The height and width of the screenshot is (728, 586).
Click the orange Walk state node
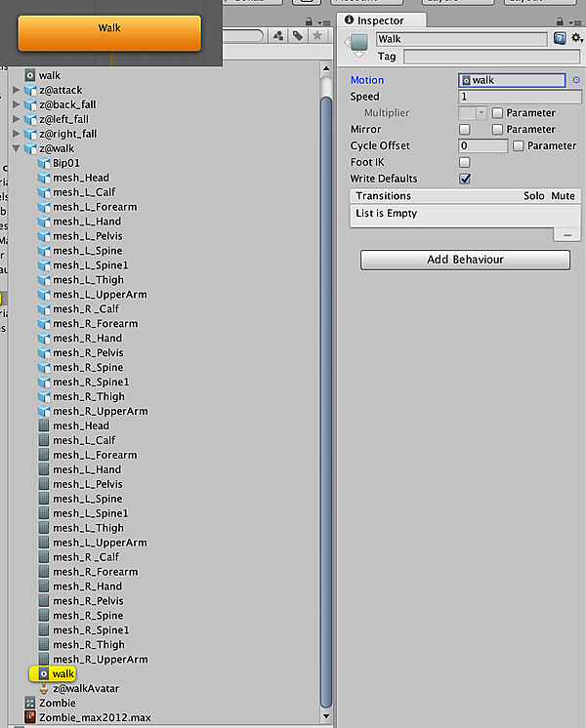[109, 33]
